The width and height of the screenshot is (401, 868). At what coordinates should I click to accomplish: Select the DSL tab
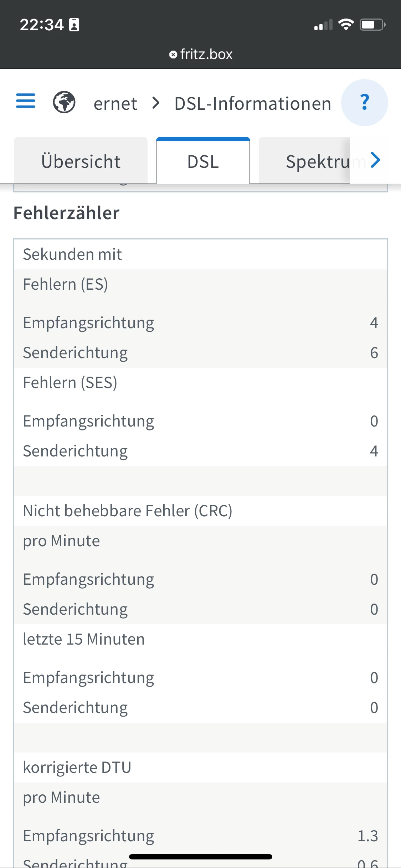203,161
